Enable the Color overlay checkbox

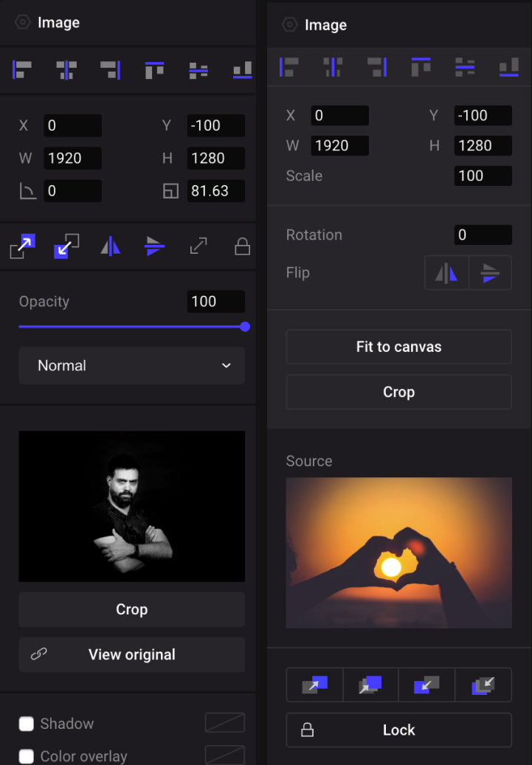[27, 756]
